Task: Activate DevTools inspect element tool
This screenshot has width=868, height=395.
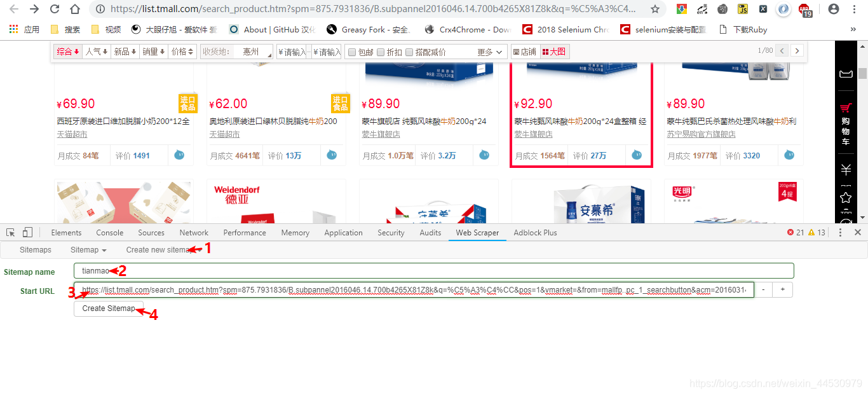Action: (x=11, y=232)
